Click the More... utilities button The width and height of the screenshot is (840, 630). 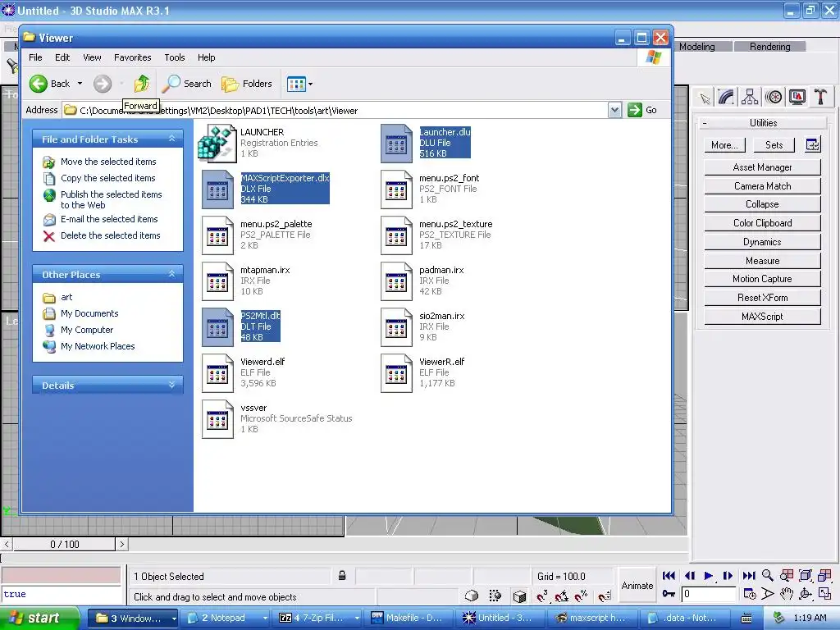point(724,144)
